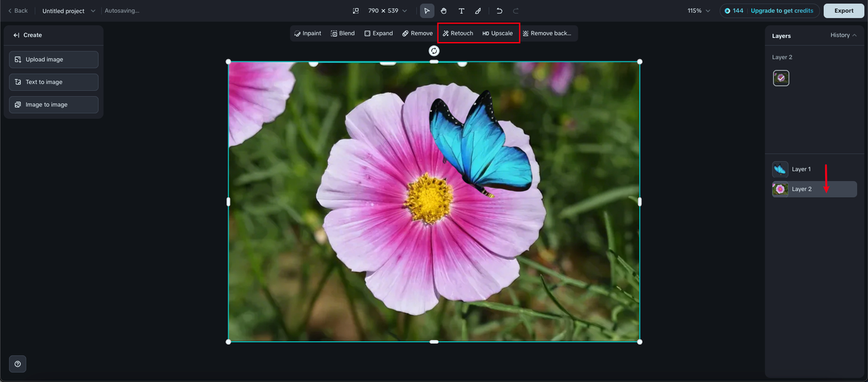Click the Redo arrow

(516, 11)
